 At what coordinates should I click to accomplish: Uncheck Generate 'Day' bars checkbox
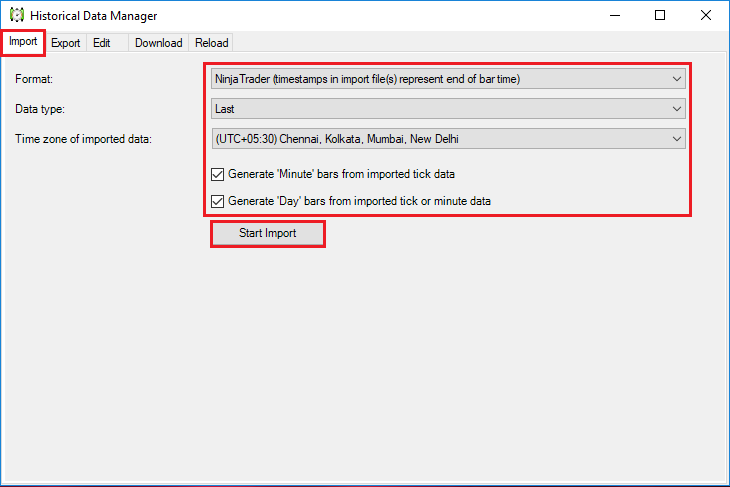pos(217,201)
